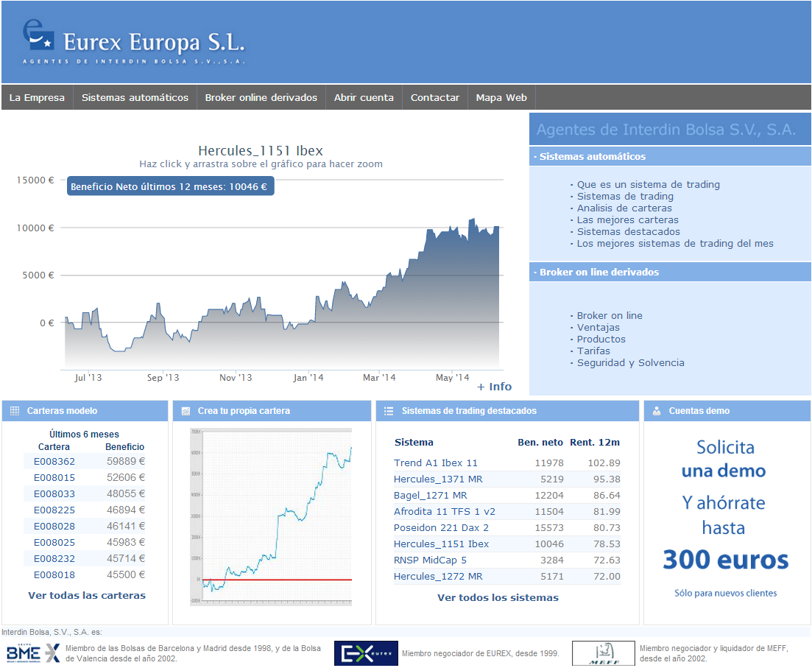Screen dimensions: 812x668
Task: Open portfolio E008025
Action: 54,542
